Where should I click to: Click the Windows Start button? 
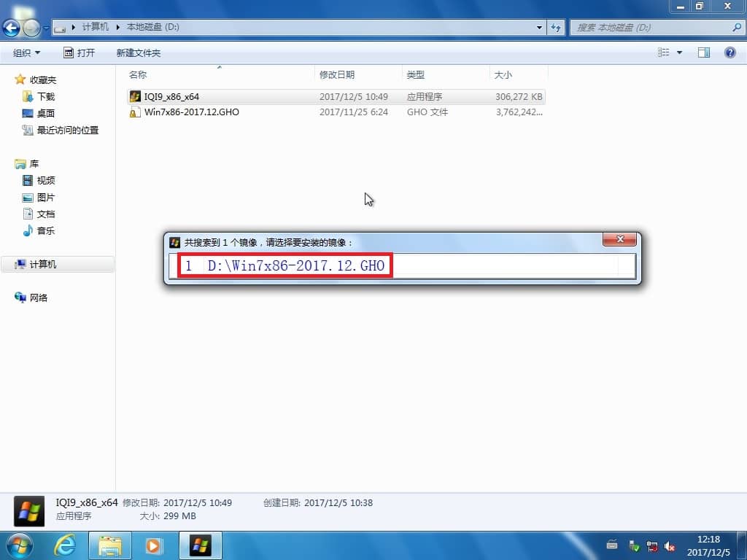point(20,545)
